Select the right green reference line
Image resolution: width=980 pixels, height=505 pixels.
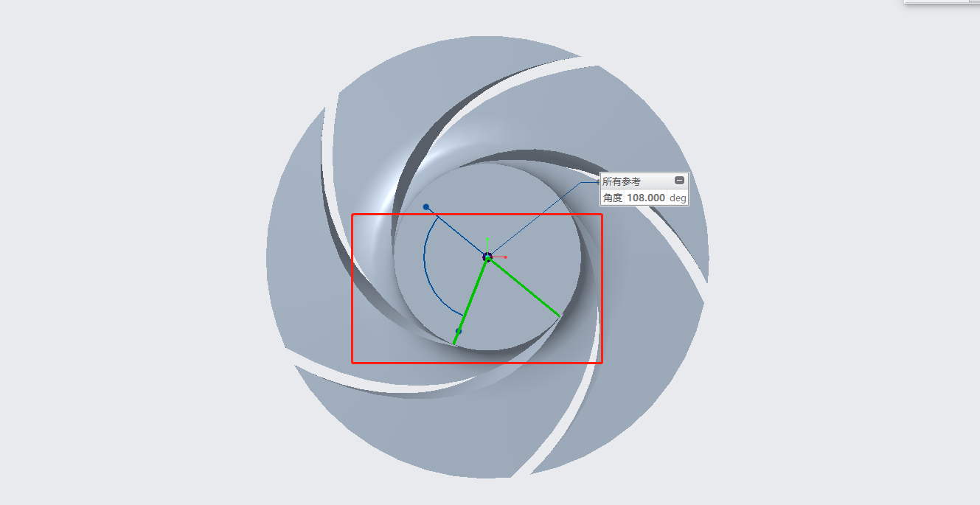click(525, 288)
